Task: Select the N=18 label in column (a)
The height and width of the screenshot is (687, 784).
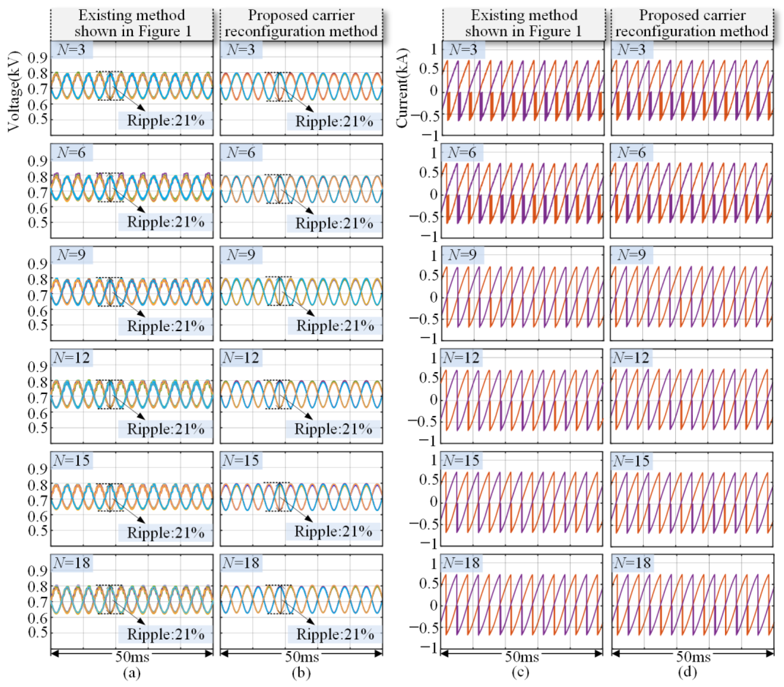Action: [72, 563]
